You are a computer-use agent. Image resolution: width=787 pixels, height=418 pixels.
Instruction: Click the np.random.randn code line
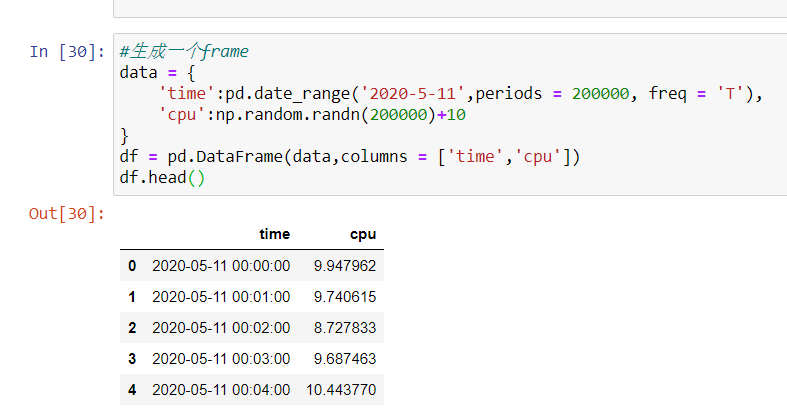point(312,115)
